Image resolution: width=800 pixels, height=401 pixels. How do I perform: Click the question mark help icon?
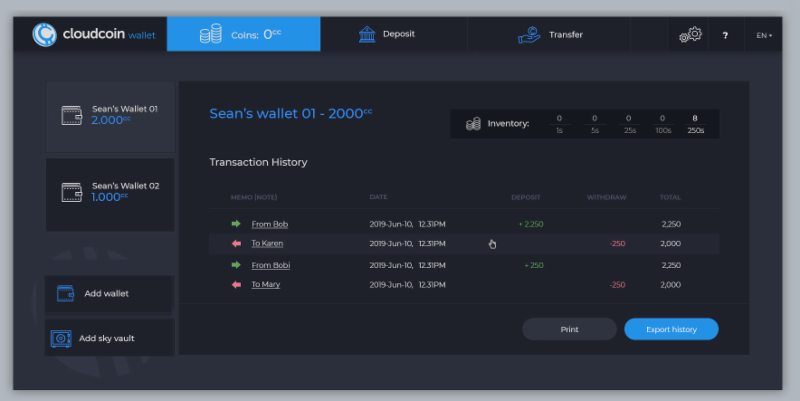click(725, 35)
